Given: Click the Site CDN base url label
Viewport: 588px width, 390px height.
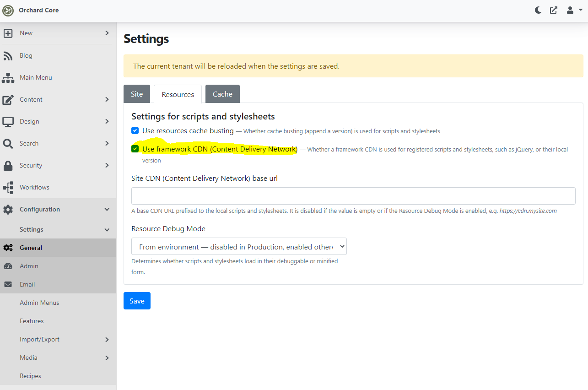Looking at the screenshot, I should 205,178.
